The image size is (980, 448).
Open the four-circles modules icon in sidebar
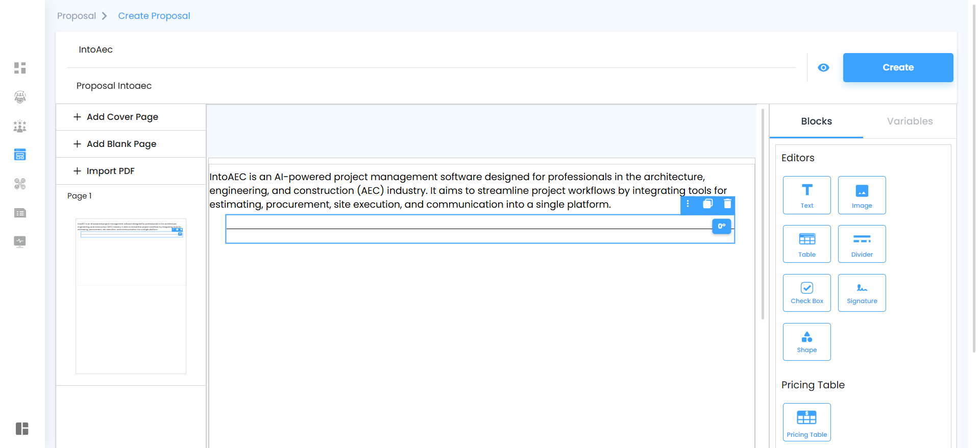tap(20, 184)
